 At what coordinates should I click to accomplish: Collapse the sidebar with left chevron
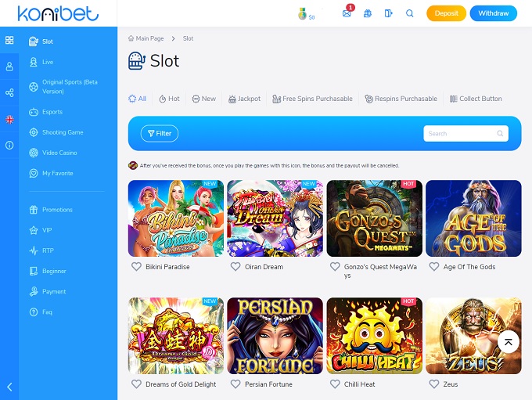pos(9,387)
